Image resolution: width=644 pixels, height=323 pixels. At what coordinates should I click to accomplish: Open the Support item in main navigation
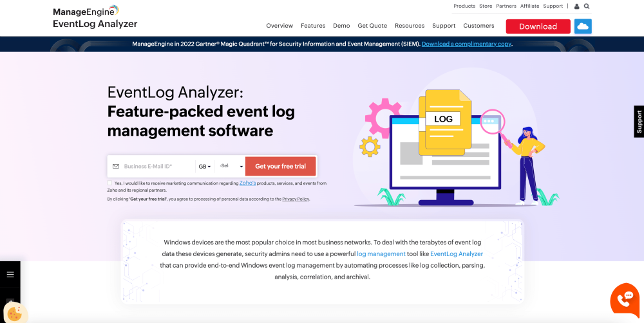[444, 26]
